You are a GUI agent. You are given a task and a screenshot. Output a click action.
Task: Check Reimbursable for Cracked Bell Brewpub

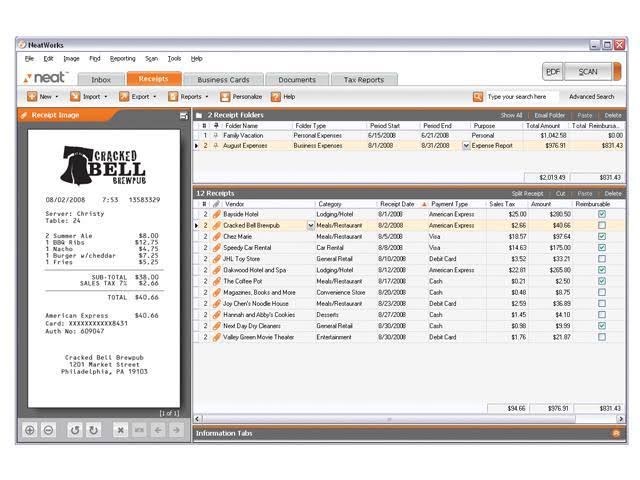point(602,225)
